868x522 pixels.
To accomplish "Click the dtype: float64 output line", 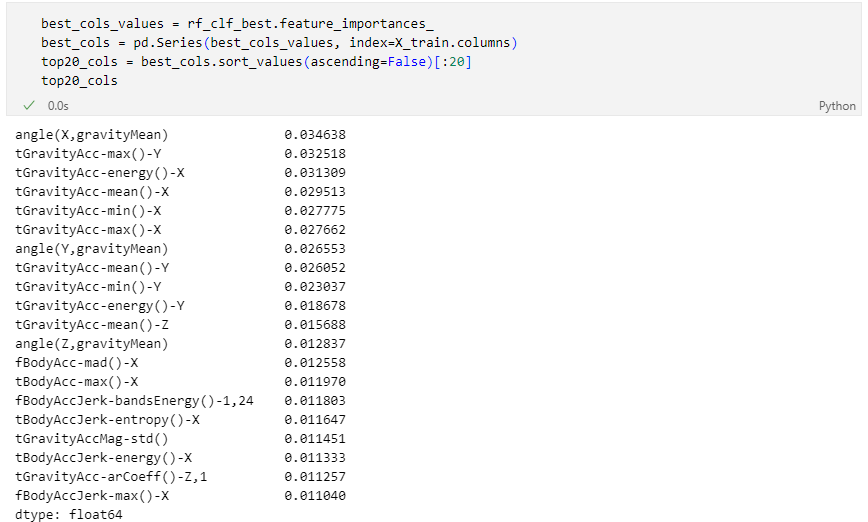I will point(69,514).
